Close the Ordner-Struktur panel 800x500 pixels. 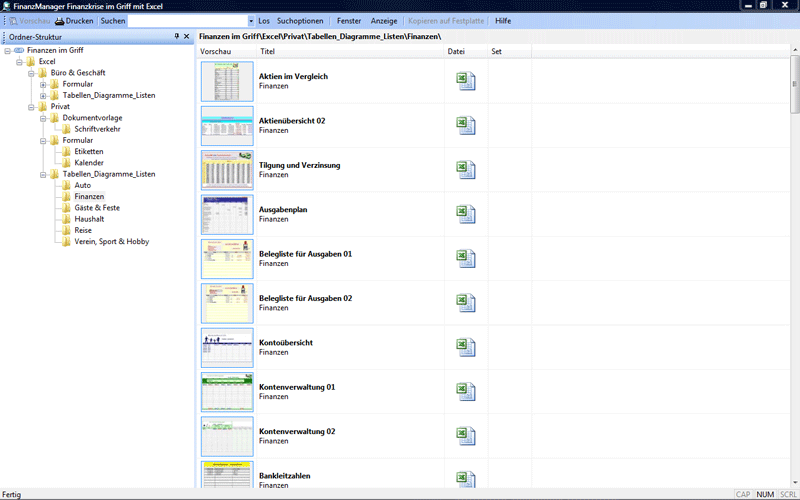pos(187,36)
